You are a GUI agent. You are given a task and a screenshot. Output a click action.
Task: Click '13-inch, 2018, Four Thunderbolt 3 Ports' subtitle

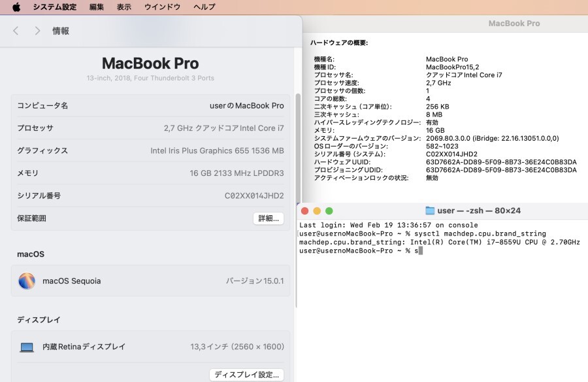tap(150, 78)
